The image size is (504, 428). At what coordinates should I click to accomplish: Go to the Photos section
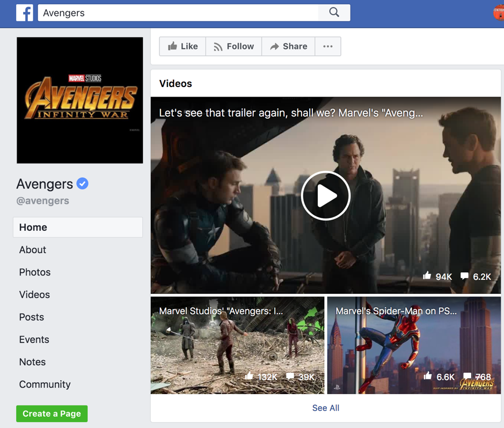click(x=35, y=272)
